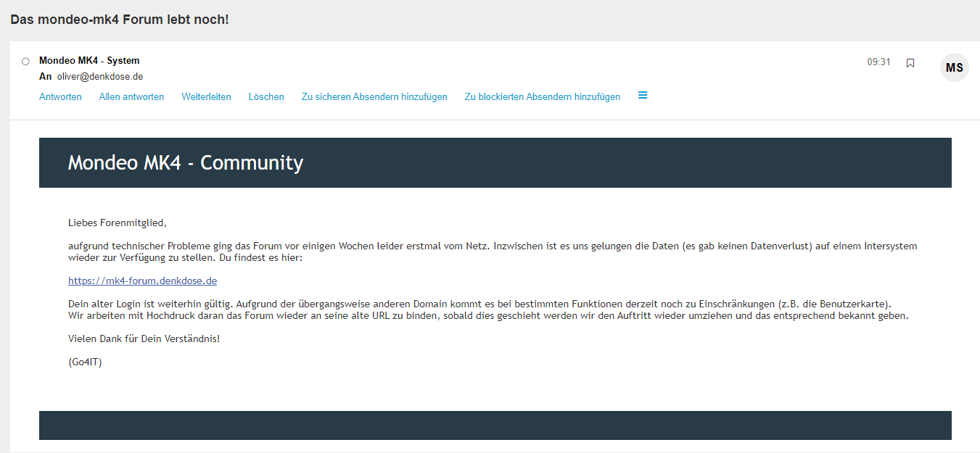Click the Vielen Dank für Dein Verständnis line
This screenshot has height=453, width=980.
coord(144,339)
